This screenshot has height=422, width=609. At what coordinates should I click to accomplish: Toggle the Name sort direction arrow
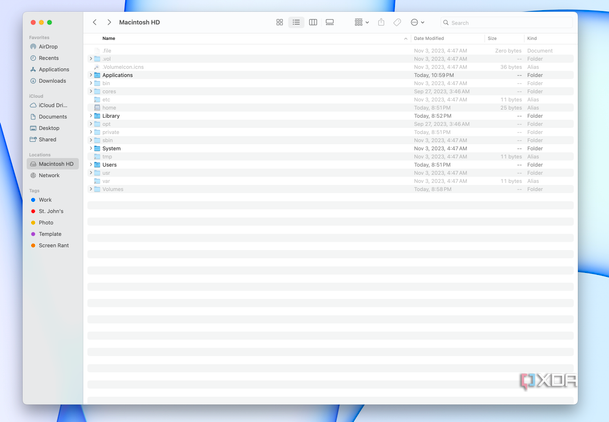[x=405, y=38]
